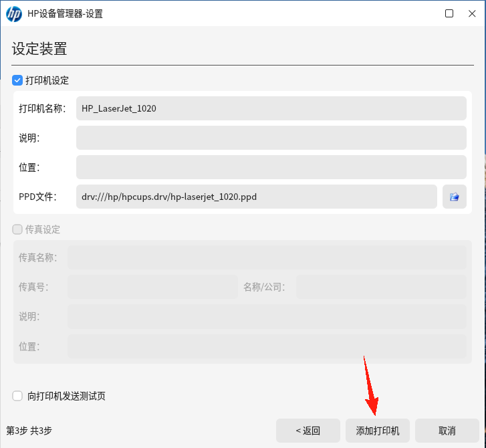Maximize the HP设备管理器 window
486x448 pixels.
click(449, 13)
